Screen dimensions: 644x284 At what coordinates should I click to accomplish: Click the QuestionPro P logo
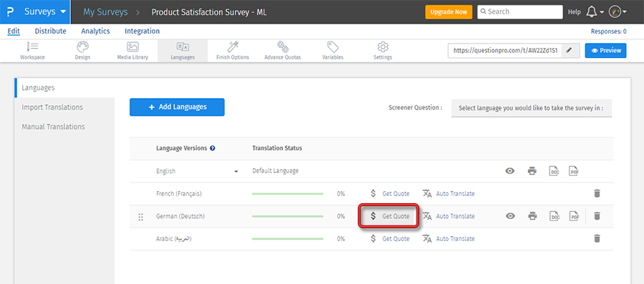[10, 12]
